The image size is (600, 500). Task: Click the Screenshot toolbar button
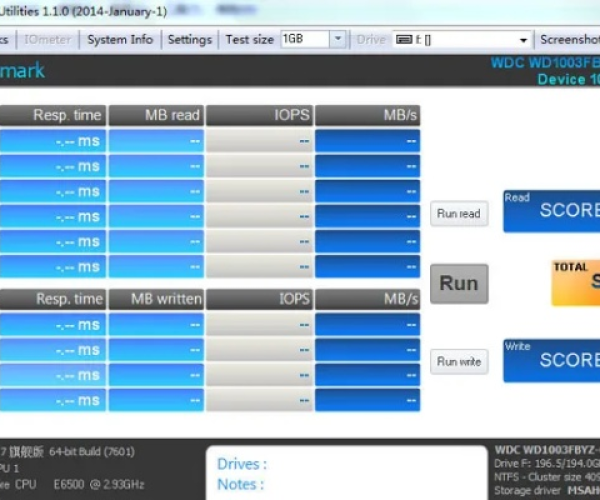tap(568, 39)
